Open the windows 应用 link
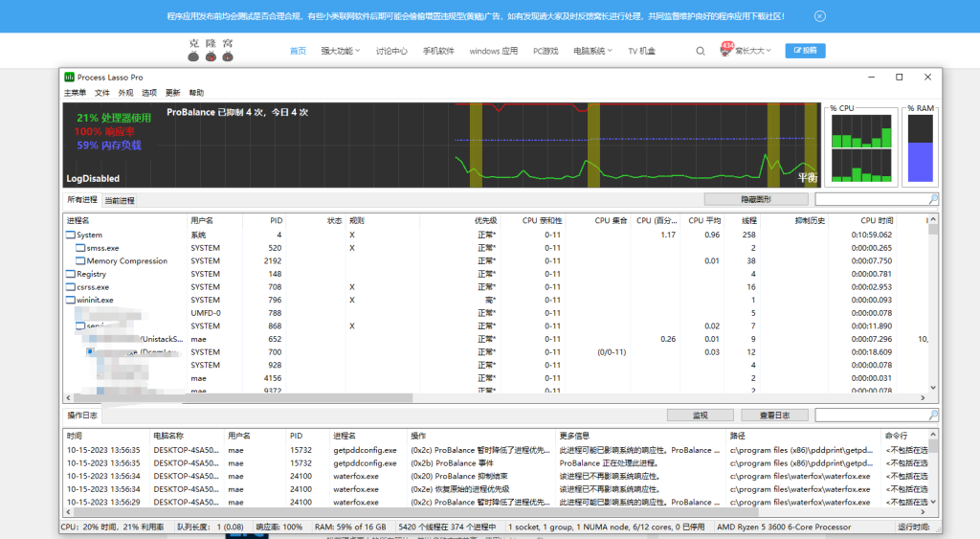 tap(493, 52)
